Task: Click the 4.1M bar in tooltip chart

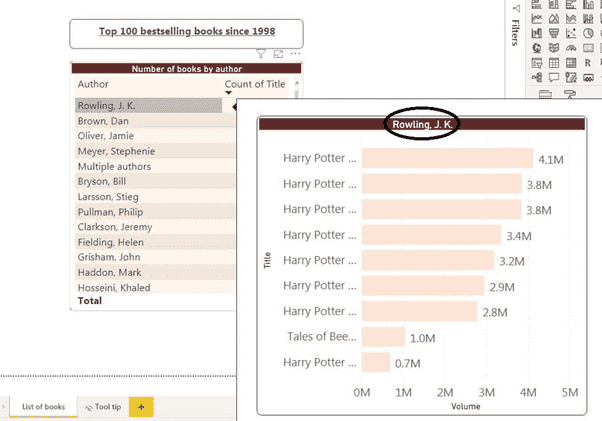Action: 448,158
